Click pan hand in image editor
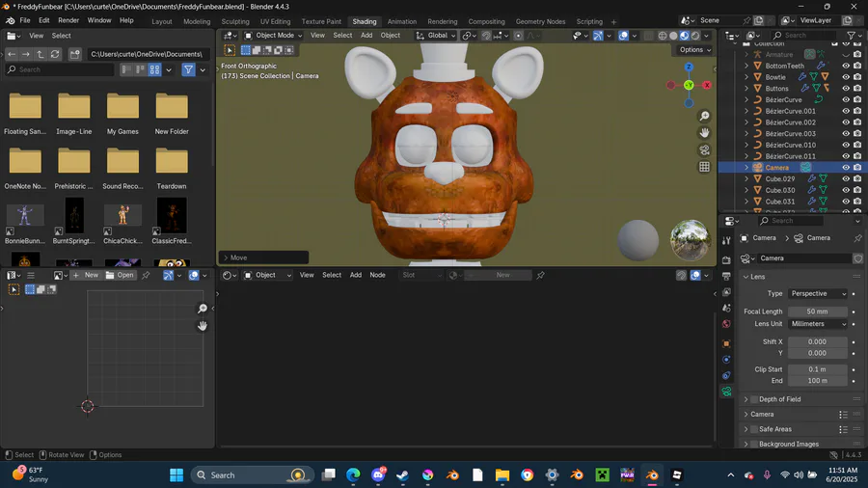The height and width of the screenshot is (488, 868). pos(203,325)
